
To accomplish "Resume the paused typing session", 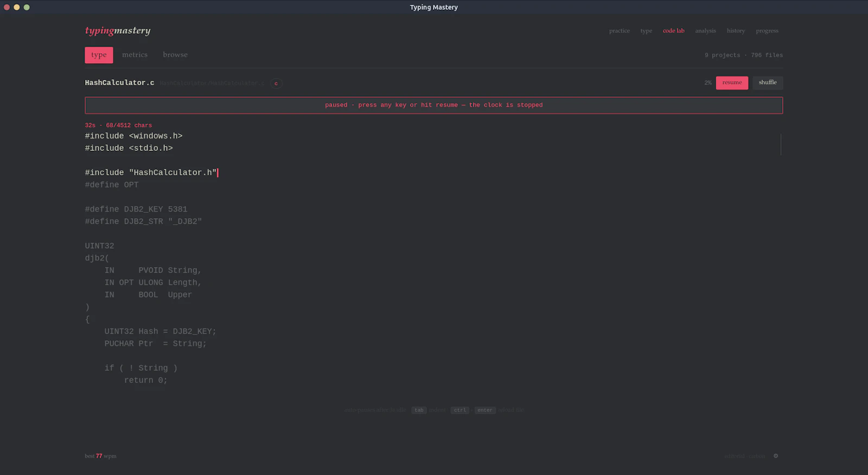I will coord(732,83).
